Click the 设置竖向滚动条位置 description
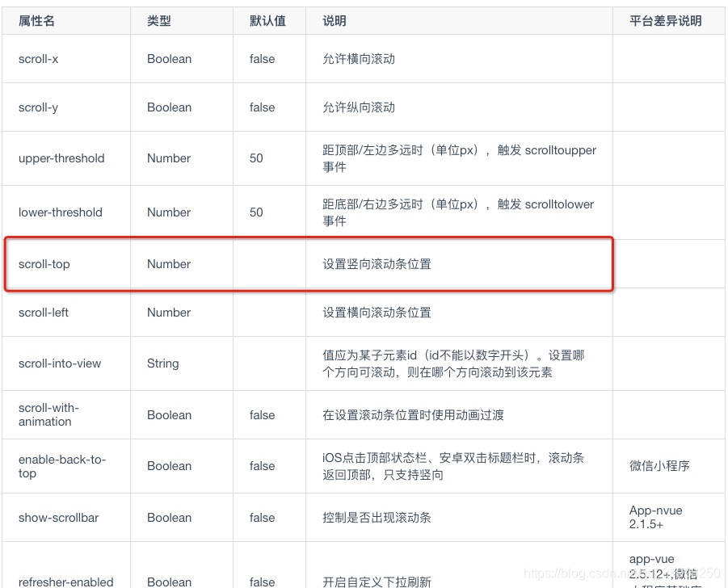Viewport: 728px width, 588px height. click(x=377, y=264)
